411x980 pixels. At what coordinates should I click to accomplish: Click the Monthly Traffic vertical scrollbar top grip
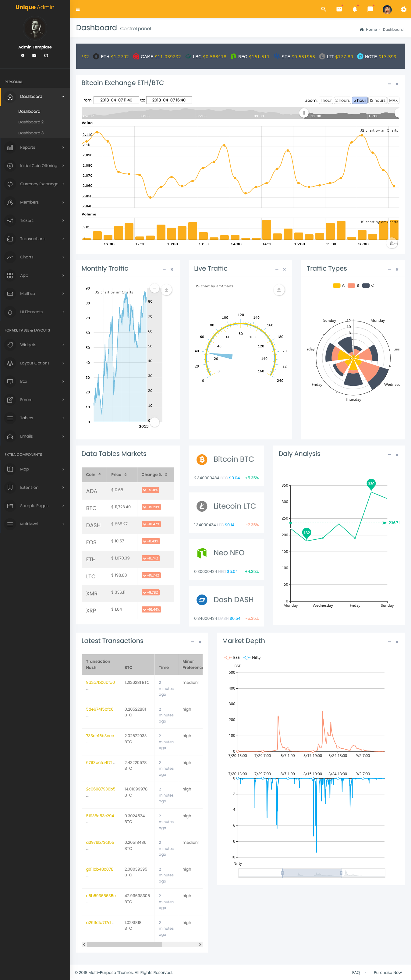pyautogui.click(x=154, y=289)
